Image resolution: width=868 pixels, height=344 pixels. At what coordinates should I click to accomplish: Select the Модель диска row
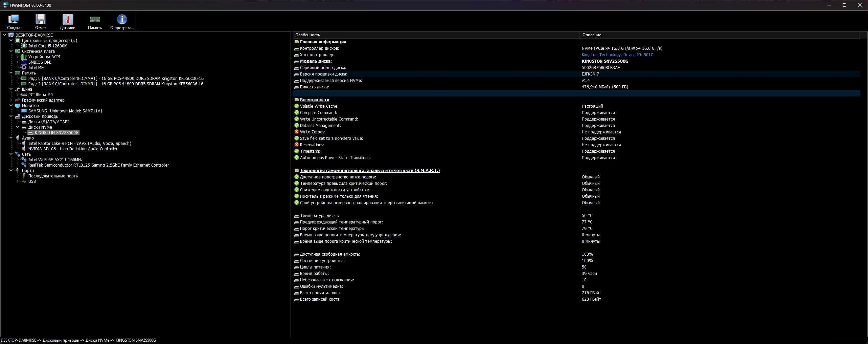(576, 61)
